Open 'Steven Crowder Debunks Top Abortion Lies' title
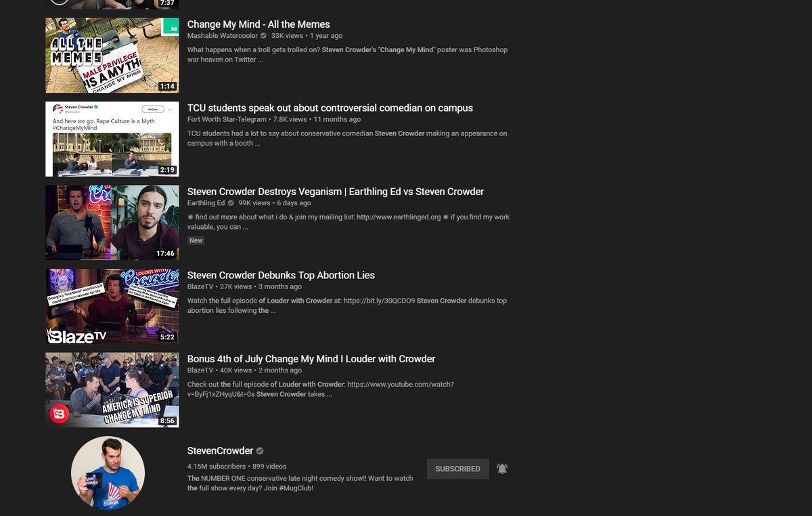 [x=281, y=276]
